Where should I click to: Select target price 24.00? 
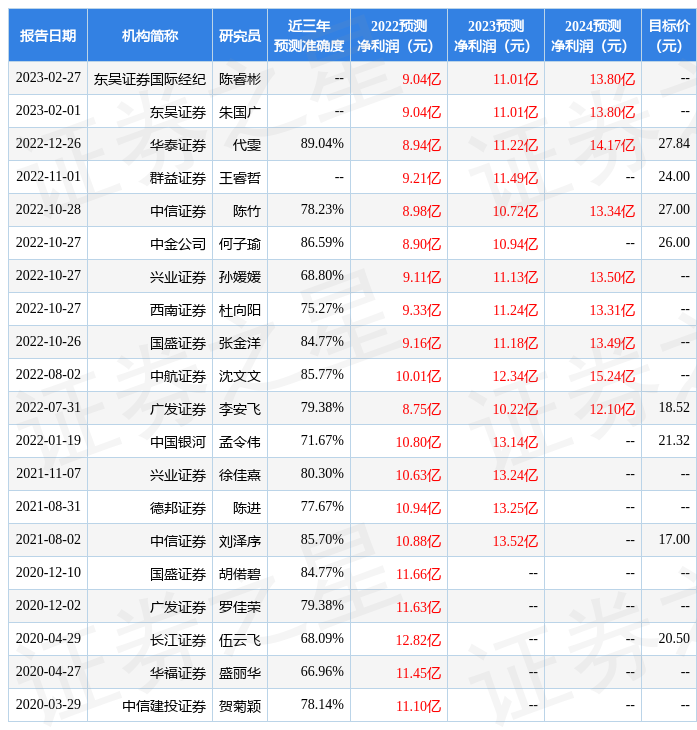[674, 177]
